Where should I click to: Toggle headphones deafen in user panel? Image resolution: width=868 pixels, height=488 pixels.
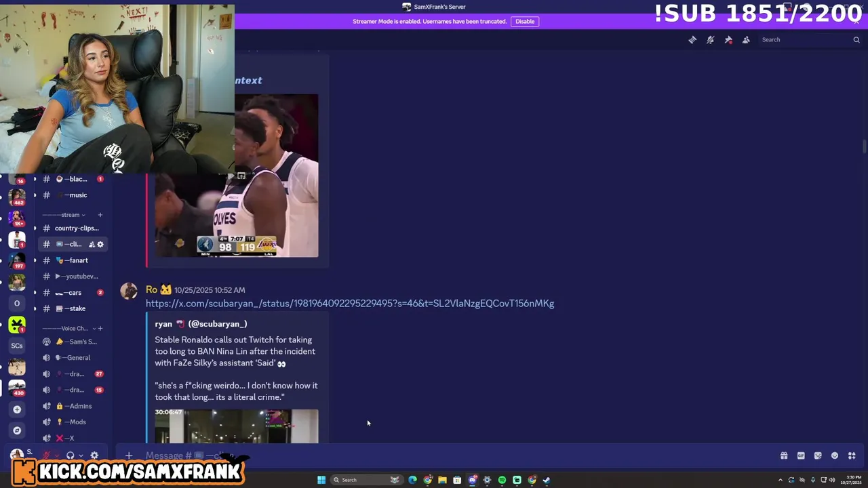[x=70, y=455]
